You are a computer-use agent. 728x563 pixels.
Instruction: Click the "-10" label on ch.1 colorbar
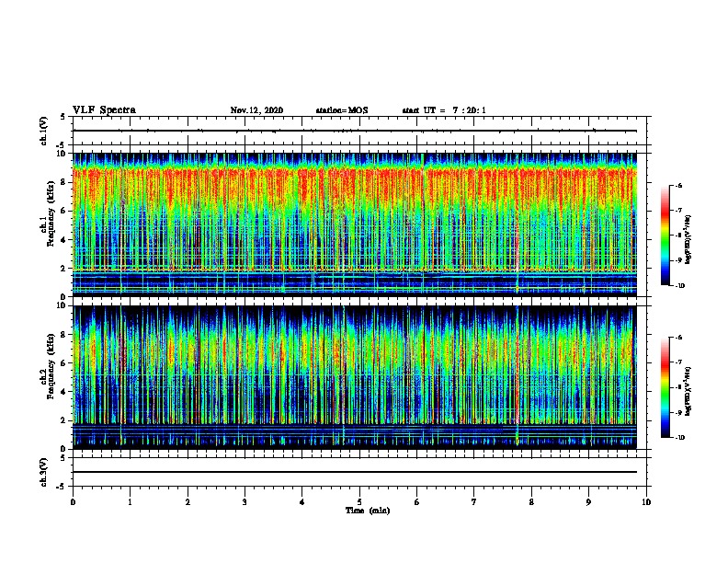tap(679, 286)
